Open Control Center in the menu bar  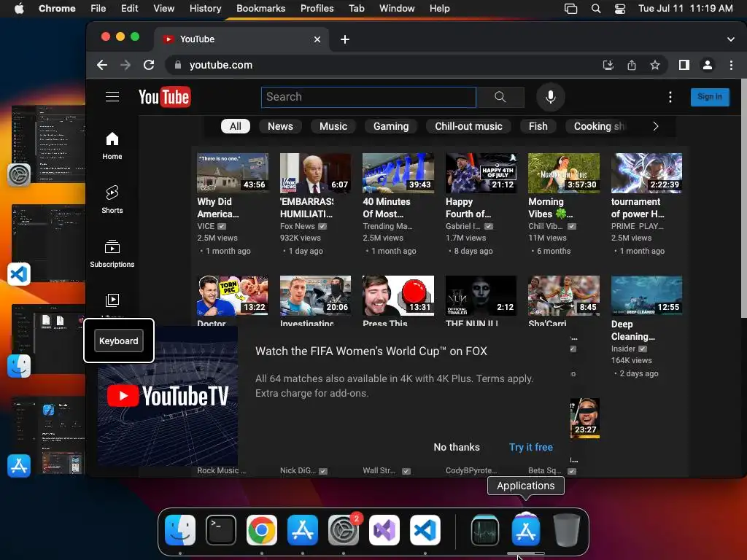click(620, 9)
